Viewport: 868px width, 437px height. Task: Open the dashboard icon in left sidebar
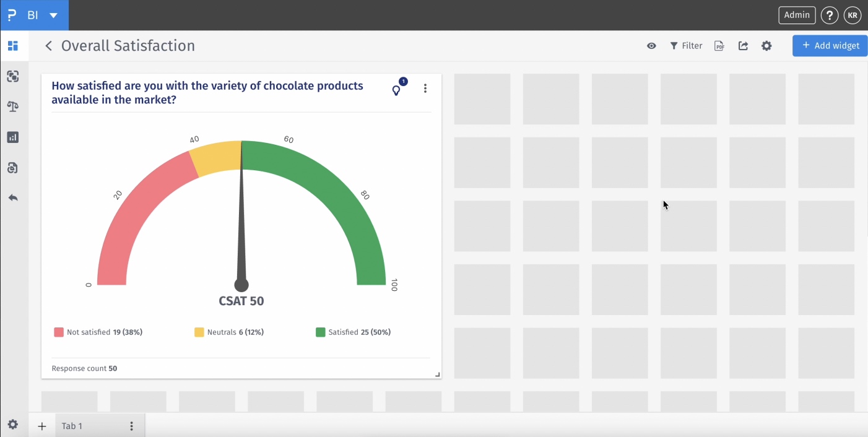(x=13, y=46)
